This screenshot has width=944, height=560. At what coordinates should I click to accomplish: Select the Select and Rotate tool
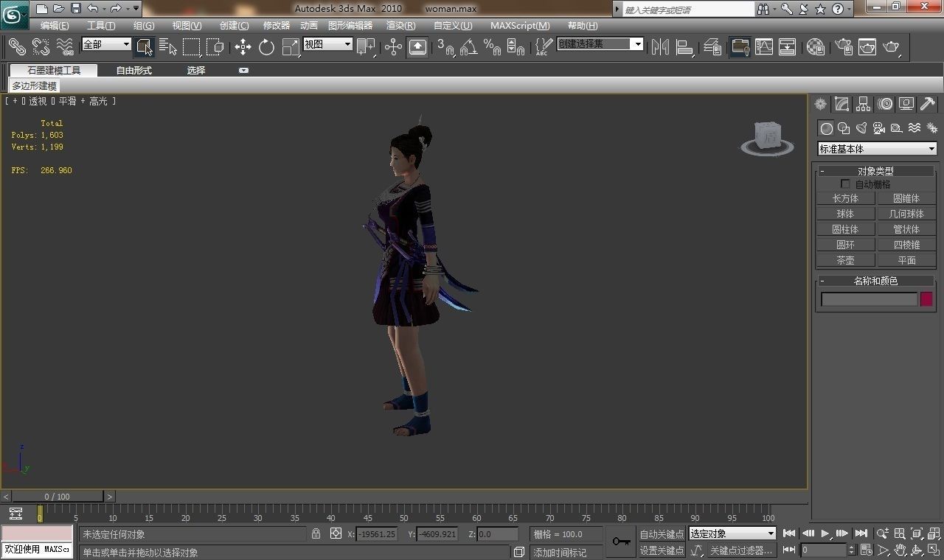click(266, 47)
